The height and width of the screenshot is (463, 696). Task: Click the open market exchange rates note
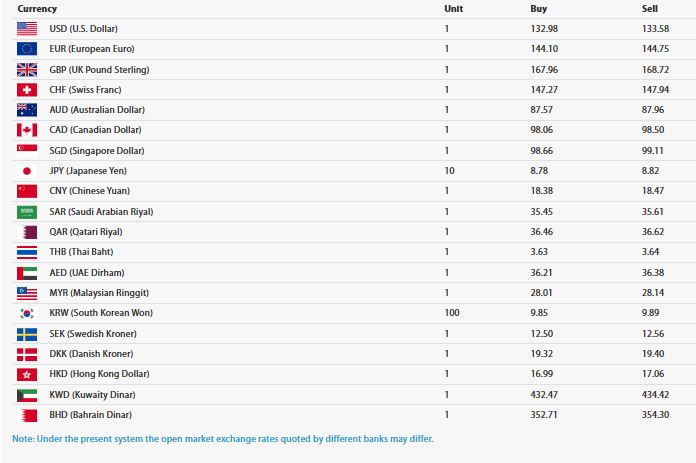point(223,439)
